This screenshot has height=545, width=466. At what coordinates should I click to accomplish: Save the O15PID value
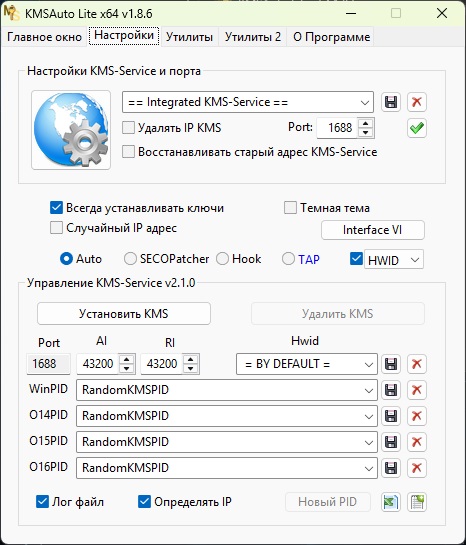point(391,442)
